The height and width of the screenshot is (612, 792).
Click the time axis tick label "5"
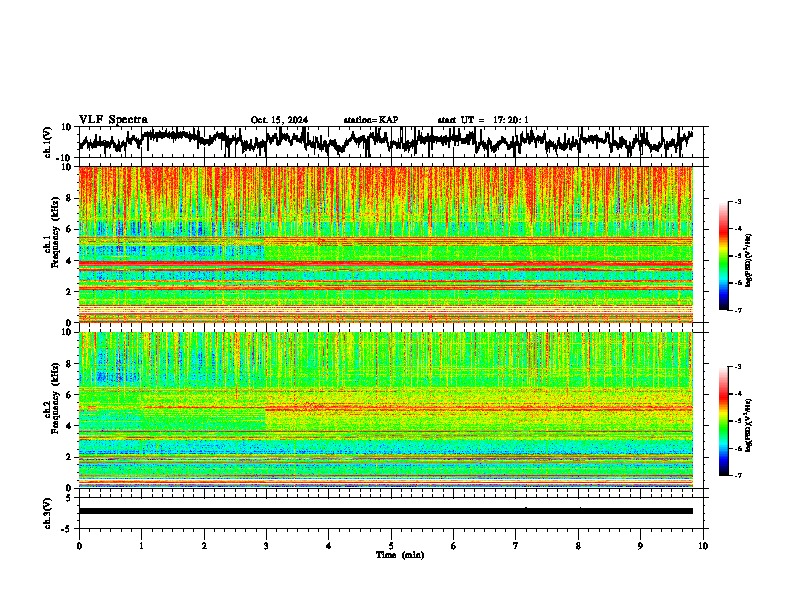pos(391,546)
